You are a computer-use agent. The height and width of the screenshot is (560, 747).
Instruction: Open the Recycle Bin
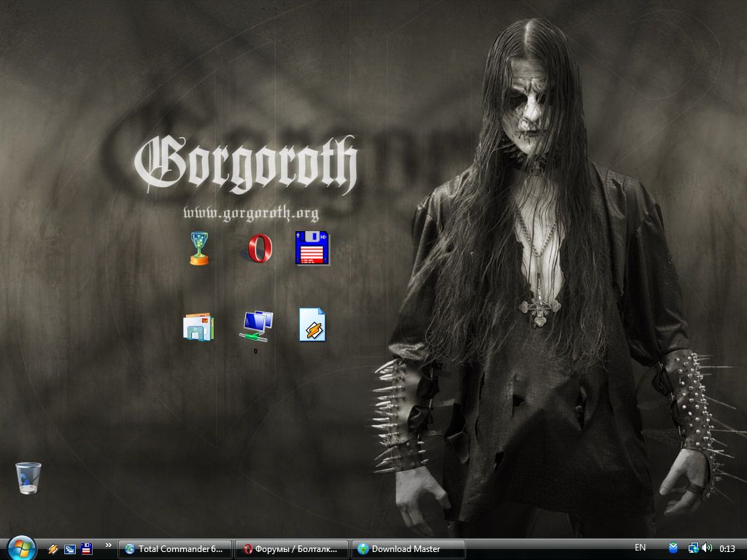[28, 478]
